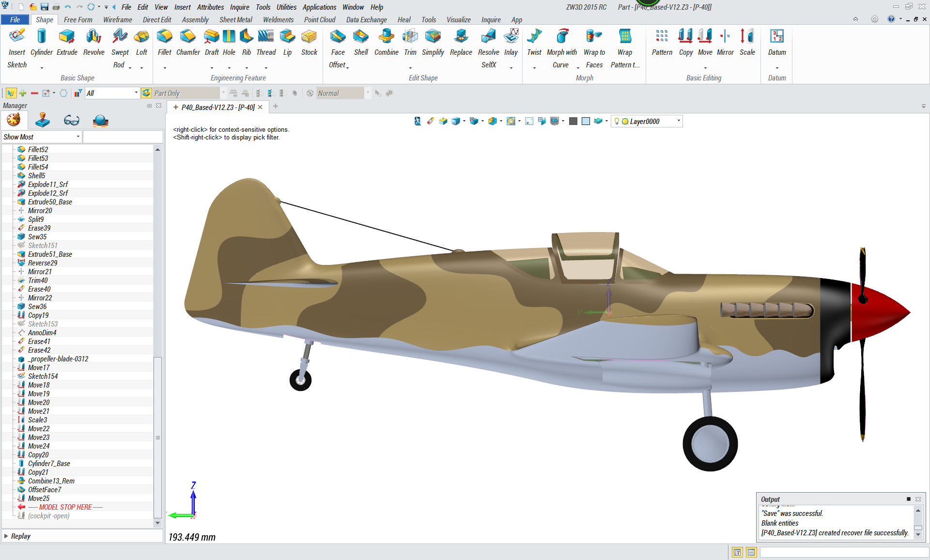The height and width of the screenshot is (560, 930).
Task: Click the Datum tool icon
Action: (x=777, y=37)
